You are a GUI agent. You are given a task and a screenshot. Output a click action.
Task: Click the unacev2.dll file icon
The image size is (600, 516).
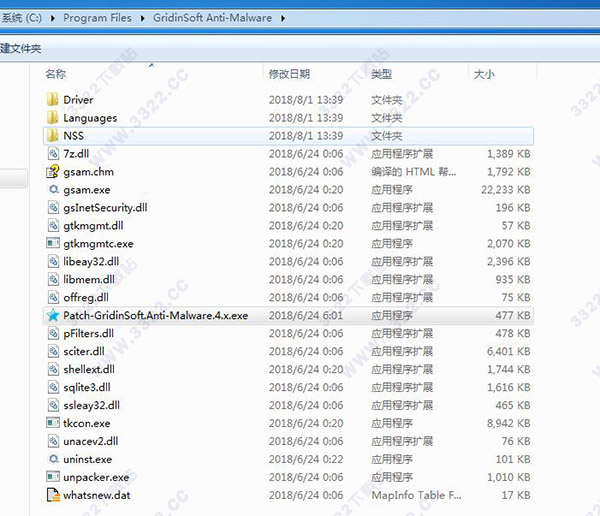(x=53, y=441)
